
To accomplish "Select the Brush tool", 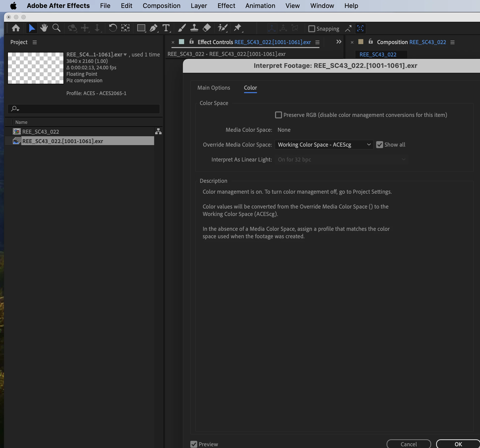I will [x=182, y=28].
